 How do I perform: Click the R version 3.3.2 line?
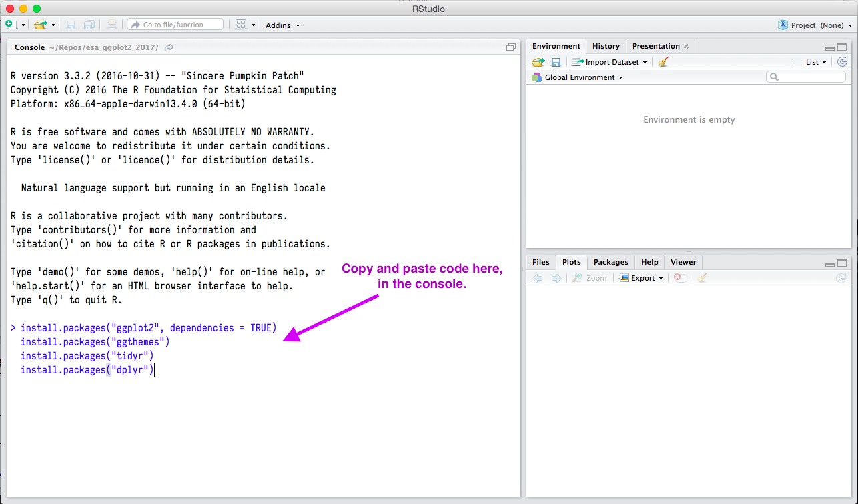[157, 76]
